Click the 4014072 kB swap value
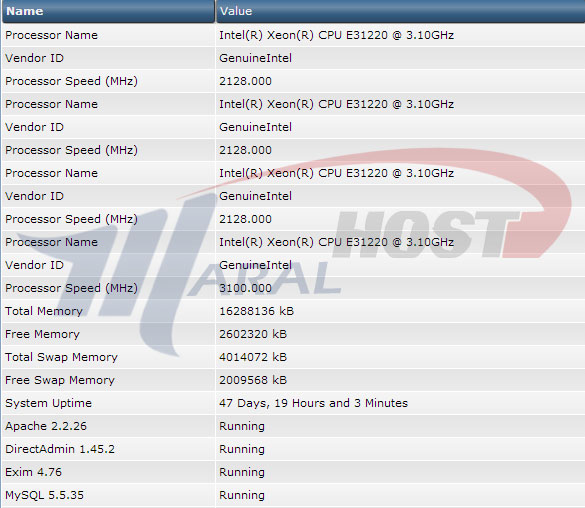This screenshot has width=585, height=508. 253,357
